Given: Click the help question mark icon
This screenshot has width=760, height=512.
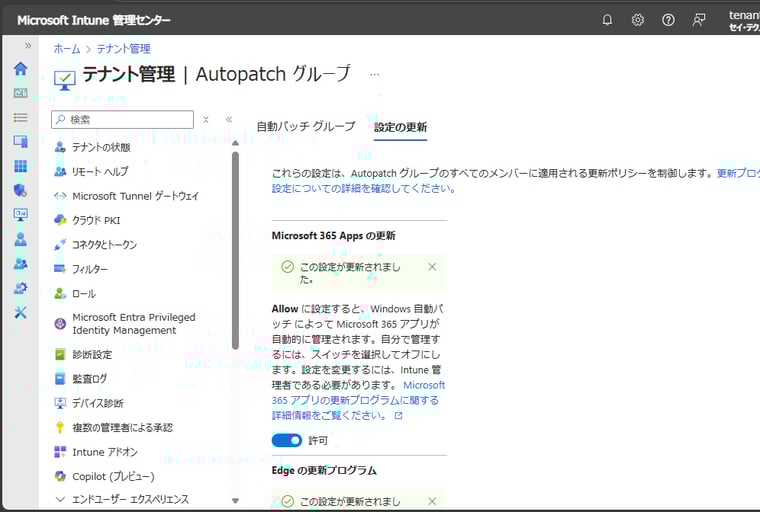Looking at the screenshot, I should pyautogui.click(x=668, y=20).
